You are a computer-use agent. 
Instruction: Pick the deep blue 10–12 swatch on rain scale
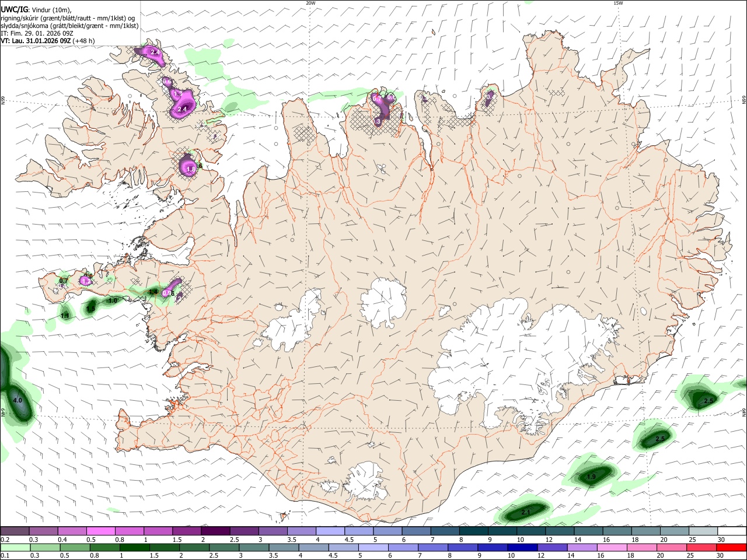tap(522, 547)
